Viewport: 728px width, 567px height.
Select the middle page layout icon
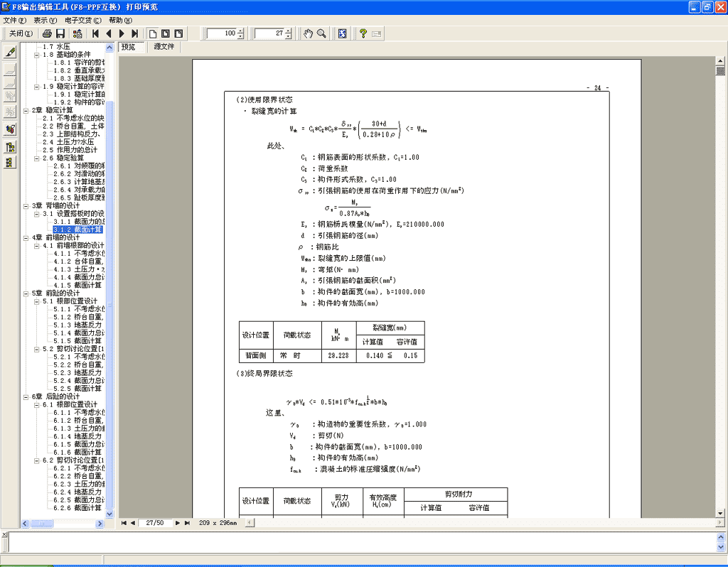coord(165,33)
